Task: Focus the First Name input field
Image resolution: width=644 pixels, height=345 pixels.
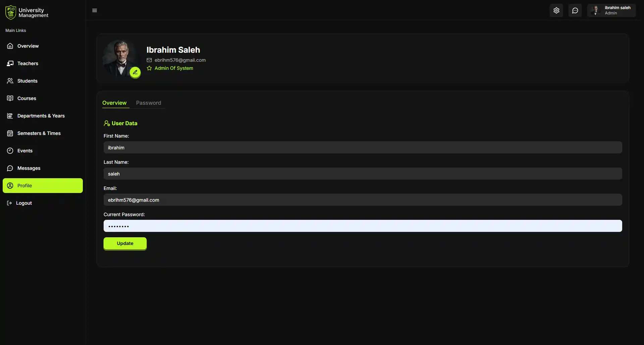Action: pos(363,148)
